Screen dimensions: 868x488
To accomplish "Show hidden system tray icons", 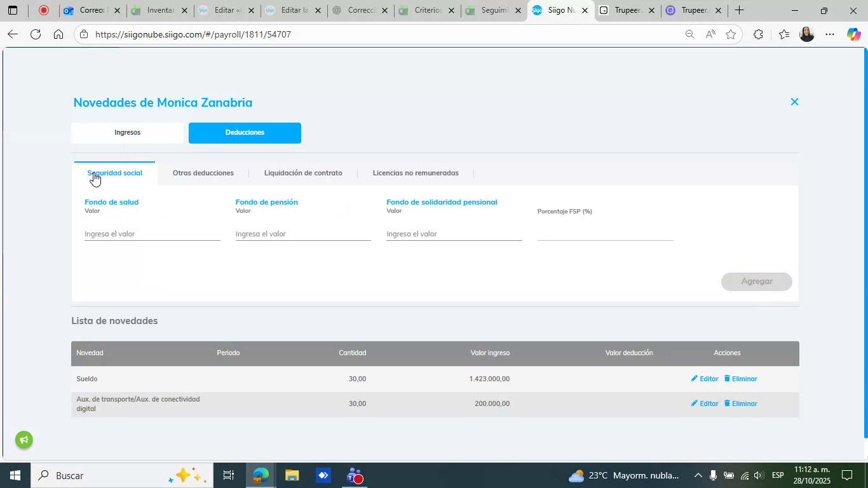I will point(698,475).
